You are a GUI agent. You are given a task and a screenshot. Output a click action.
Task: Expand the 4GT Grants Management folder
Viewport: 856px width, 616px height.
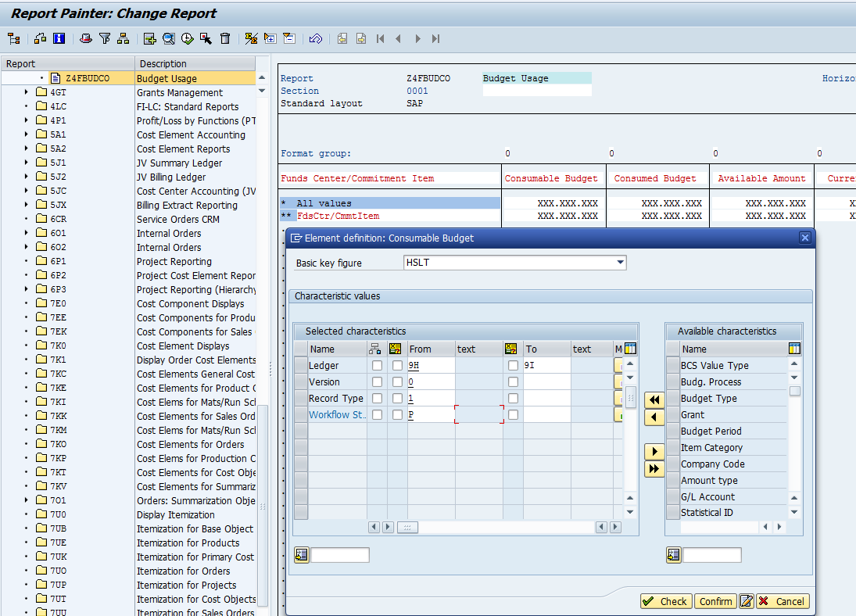(27, 92)
